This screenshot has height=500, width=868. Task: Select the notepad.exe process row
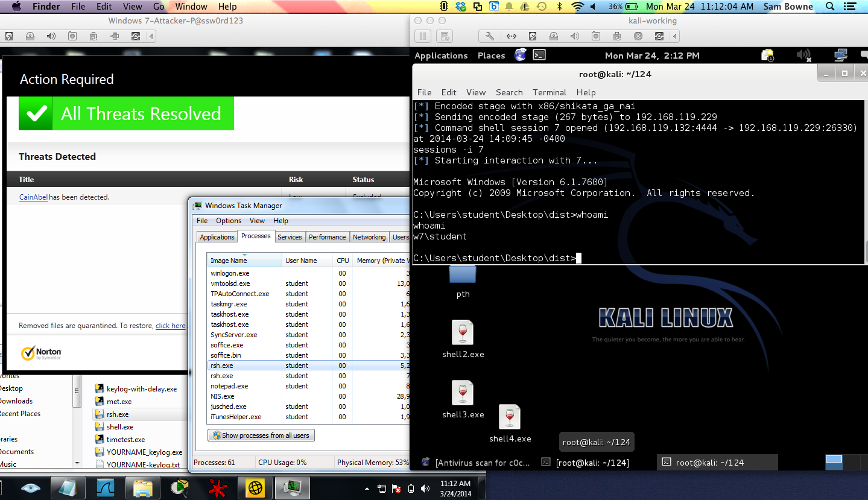point(308,386)
